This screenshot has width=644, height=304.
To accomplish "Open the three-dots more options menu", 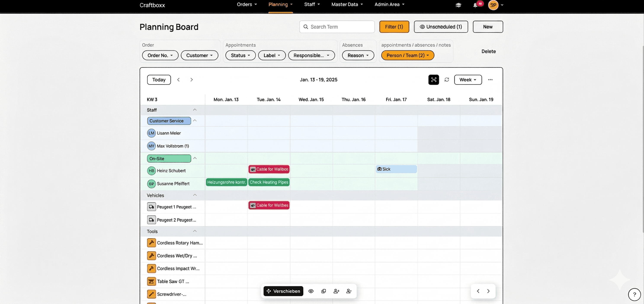I will pyautogui.click(x=490, y=80).
